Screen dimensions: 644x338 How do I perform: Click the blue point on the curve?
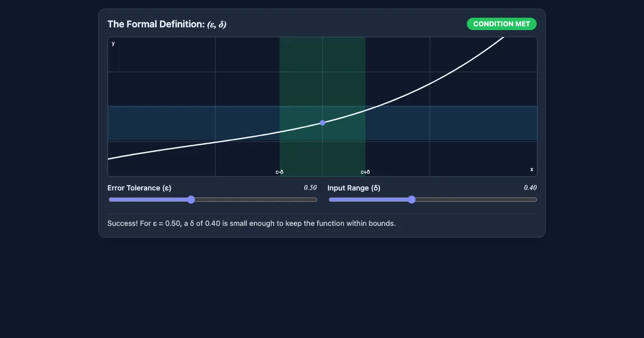(x=323, y=123)
